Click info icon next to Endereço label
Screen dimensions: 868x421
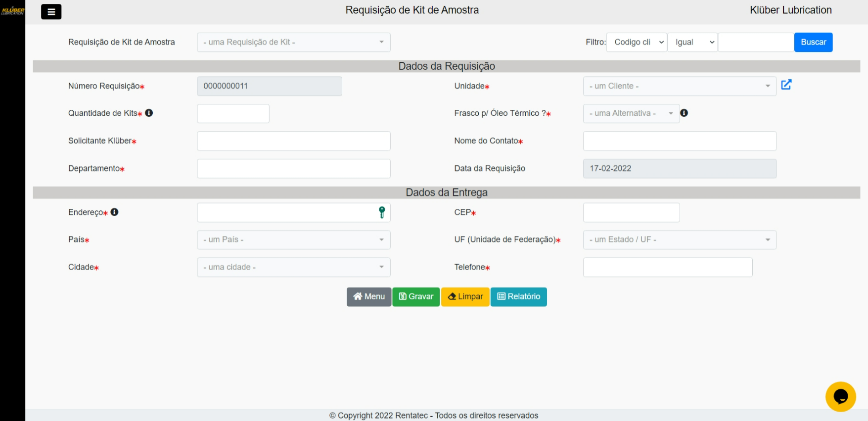[x=115, y=212]
